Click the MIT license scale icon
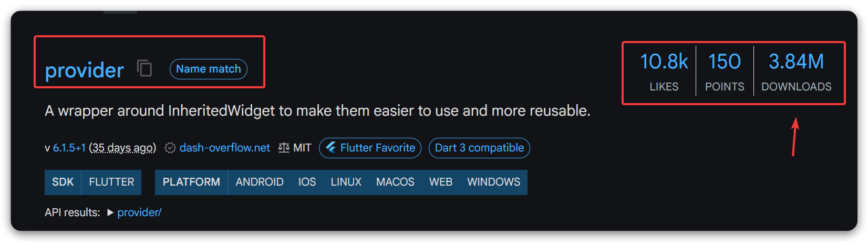The width and height of the screenshot is (868, 244). coord(284,148)
